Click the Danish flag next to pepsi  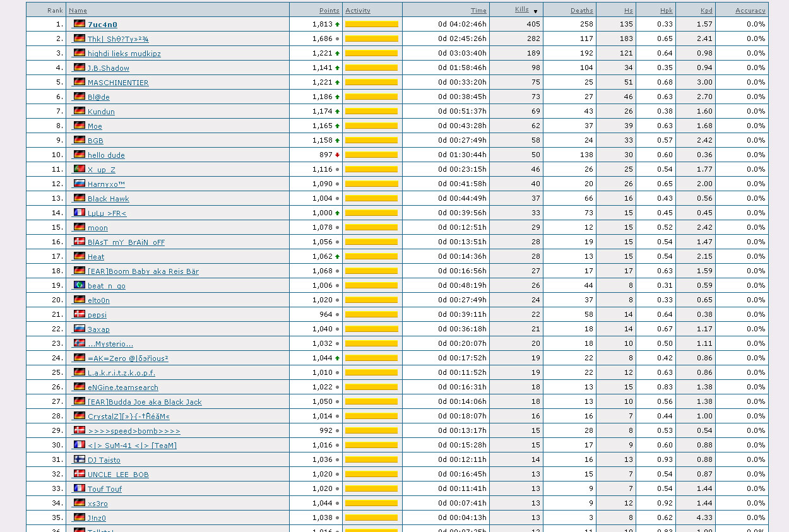79,314
